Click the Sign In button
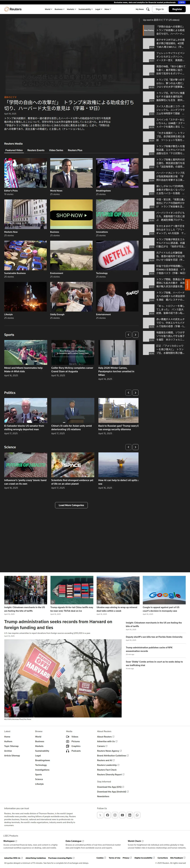Screen dimensions: 190x868 point(160,9)
